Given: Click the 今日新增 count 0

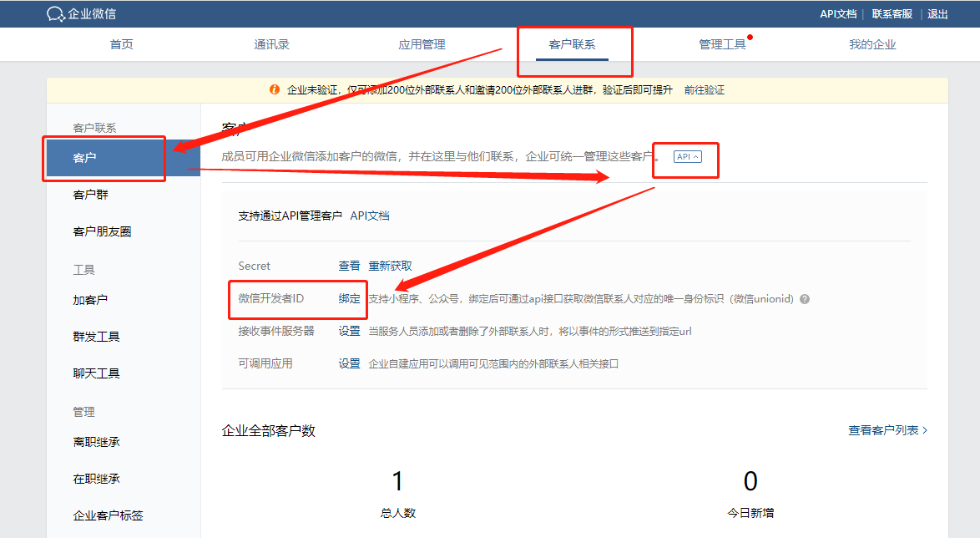Looking at the screenshot, I should pyautogui.click(x=750, y=482).
